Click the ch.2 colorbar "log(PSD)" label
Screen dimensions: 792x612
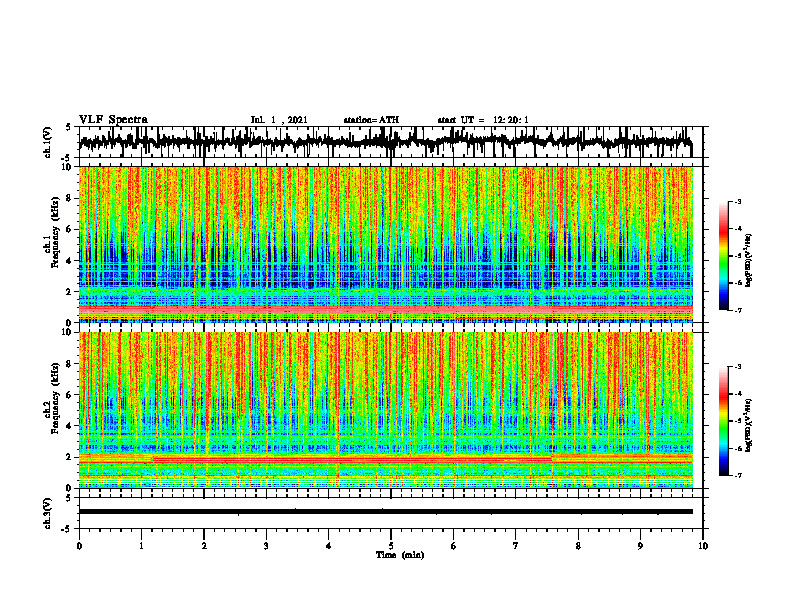point(749,425)
